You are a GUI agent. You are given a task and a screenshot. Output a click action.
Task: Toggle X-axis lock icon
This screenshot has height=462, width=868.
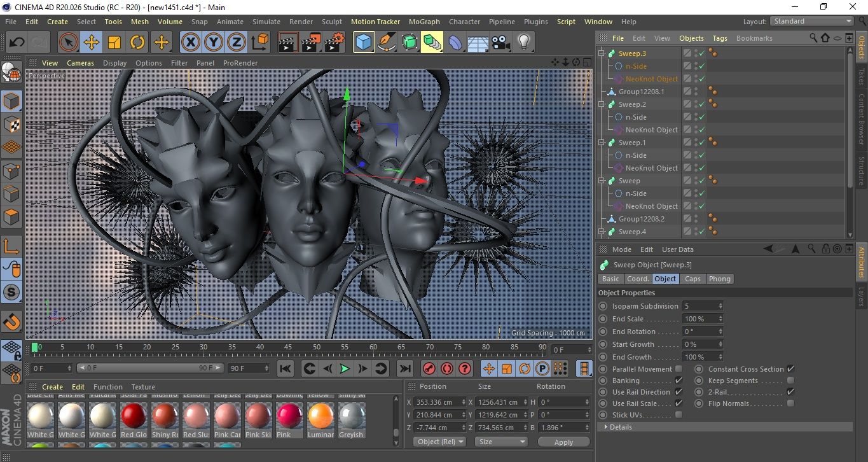tap(190, 43)
